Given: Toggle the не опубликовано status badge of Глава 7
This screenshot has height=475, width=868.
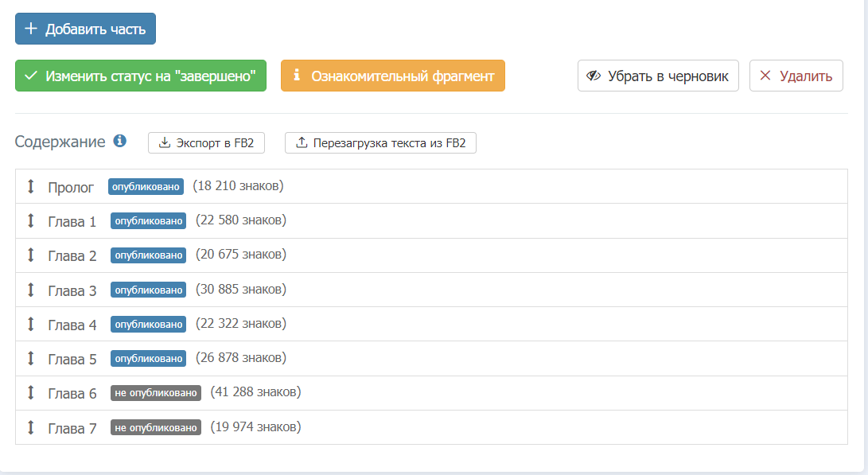Looking at the screenshot, I should 156,427.
